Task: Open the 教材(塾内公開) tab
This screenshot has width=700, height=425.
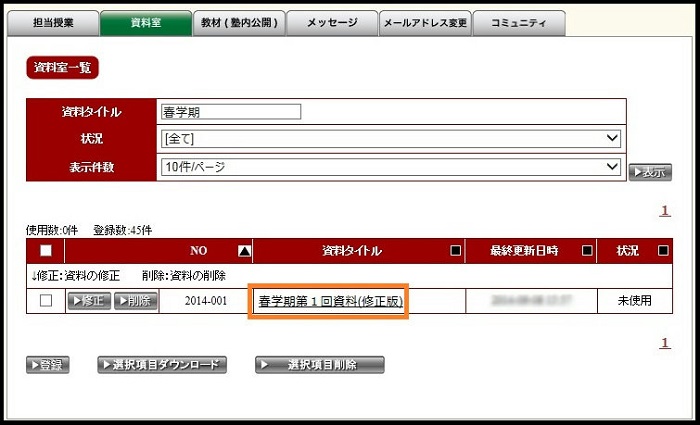Action: click(239, 22)
